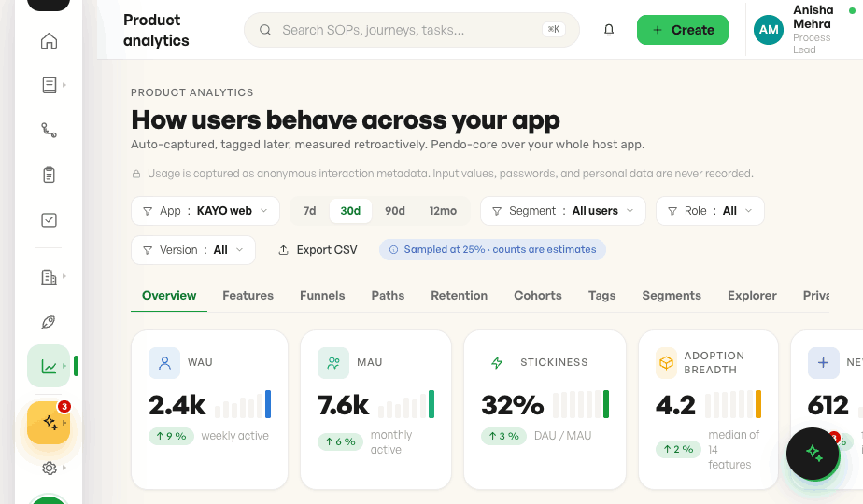Select the analytics chart icon in sidebar
The image size is (863, 504).
point(49,366)
